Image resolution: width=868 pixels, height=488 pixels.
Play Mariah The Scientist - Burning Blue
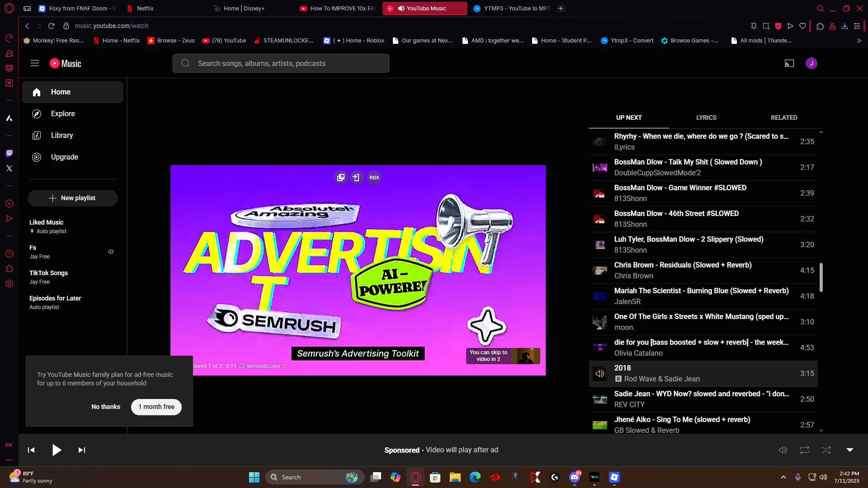[703, 296]
